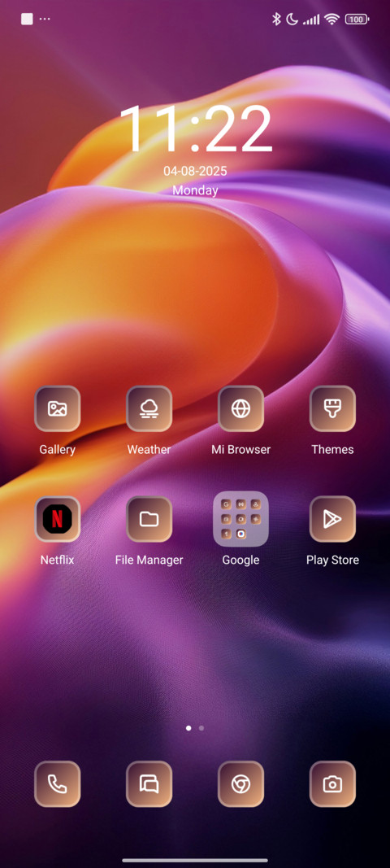The image size is (390, 868).
Task: Open the Phone dialer in dock
Action: pos(57,784)
